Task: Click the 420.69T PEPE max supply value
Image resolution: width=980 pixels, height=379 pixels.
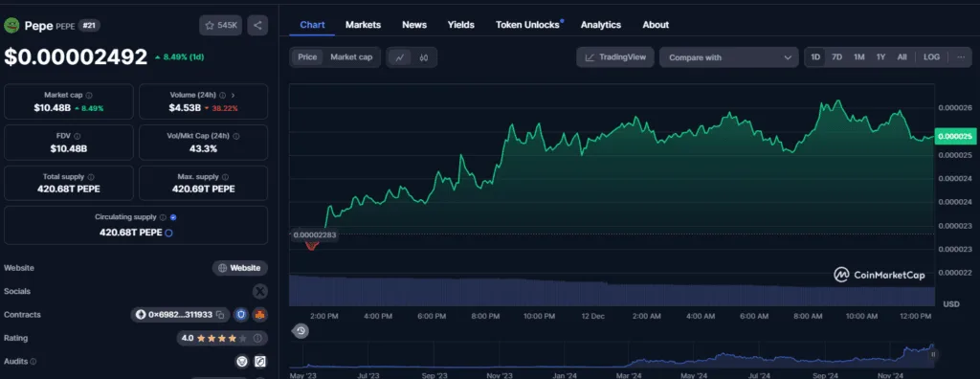Action: click(x=203, y=189)
